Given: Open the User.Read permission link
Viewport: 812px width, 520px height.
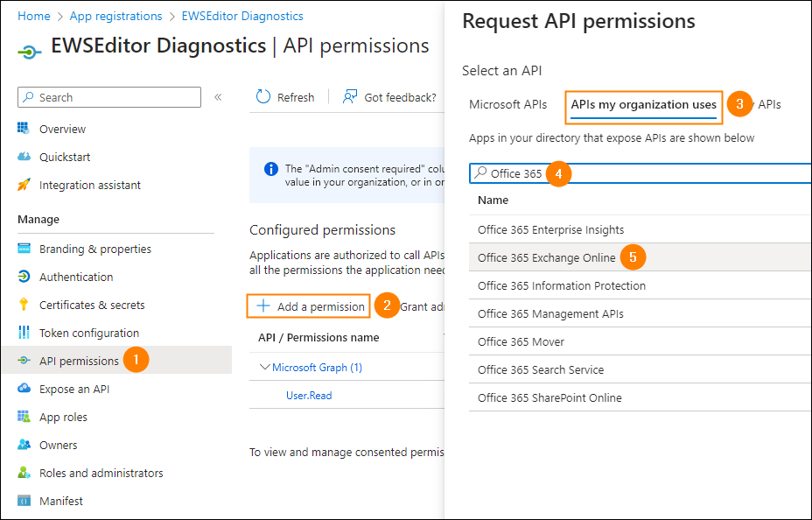Looking at the screenshot, I should [x=309, y=395].
